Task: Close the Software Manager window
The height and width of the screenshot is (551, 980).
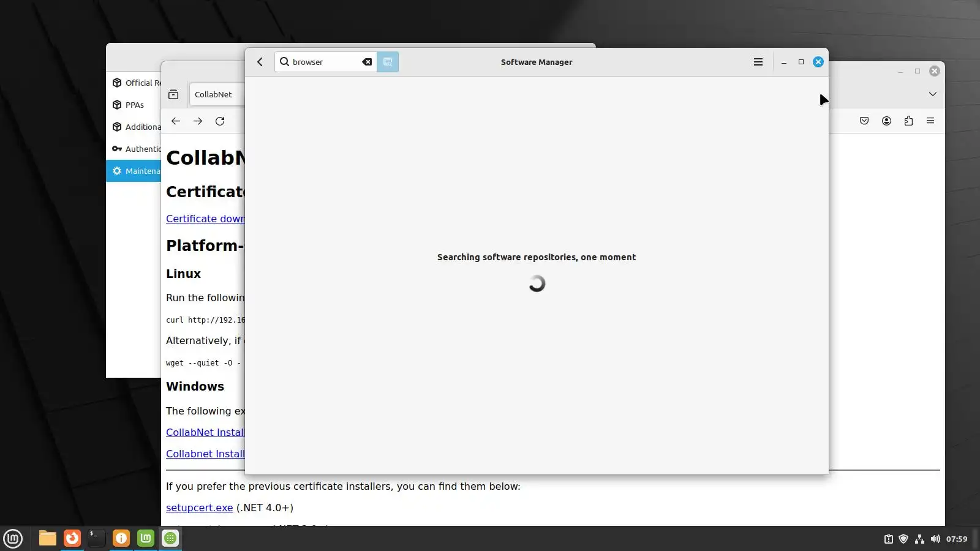Action: (818, 62)
